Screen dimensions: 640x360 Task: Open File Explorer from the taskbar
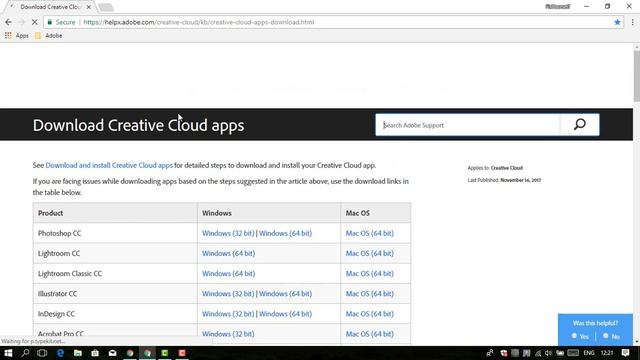[x=78, y=353]
